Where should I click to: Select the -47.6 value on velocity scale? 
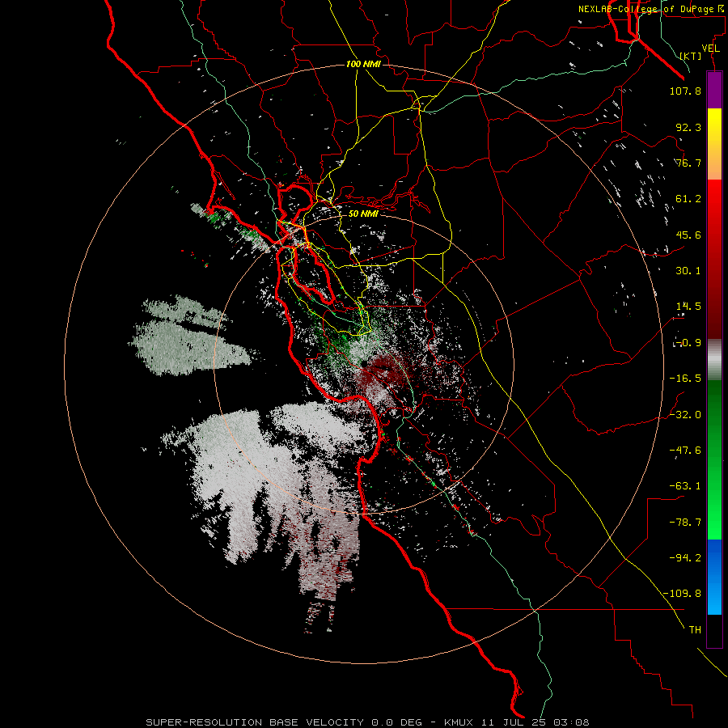click(x=685, y=451)
